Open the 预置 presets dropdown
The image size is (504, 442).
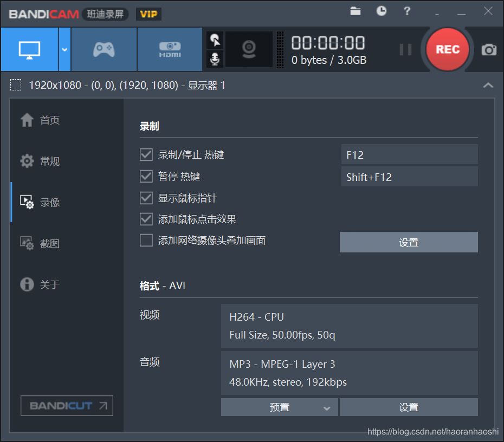279,407
